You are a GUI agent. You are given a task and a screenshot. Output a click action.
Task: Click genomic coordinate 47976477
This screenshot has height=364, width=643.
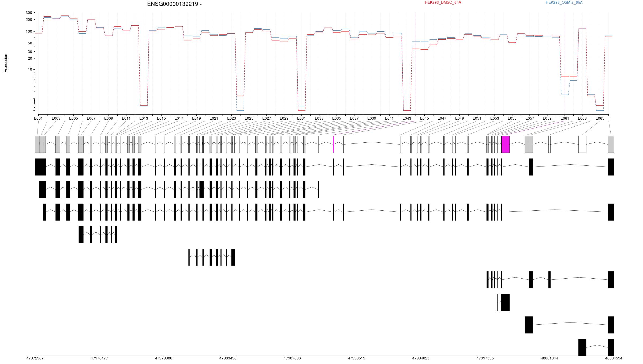(99, 358)
